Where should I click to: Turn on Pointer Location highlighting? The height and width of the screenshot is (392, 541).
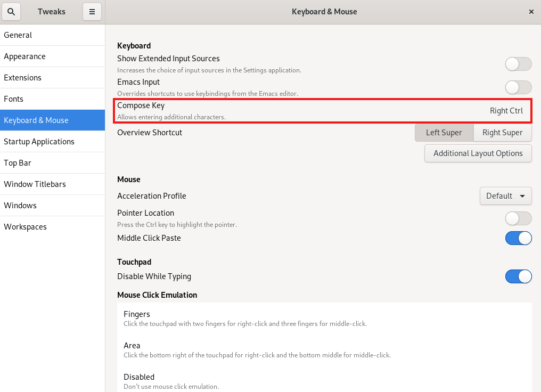point(518,218)
